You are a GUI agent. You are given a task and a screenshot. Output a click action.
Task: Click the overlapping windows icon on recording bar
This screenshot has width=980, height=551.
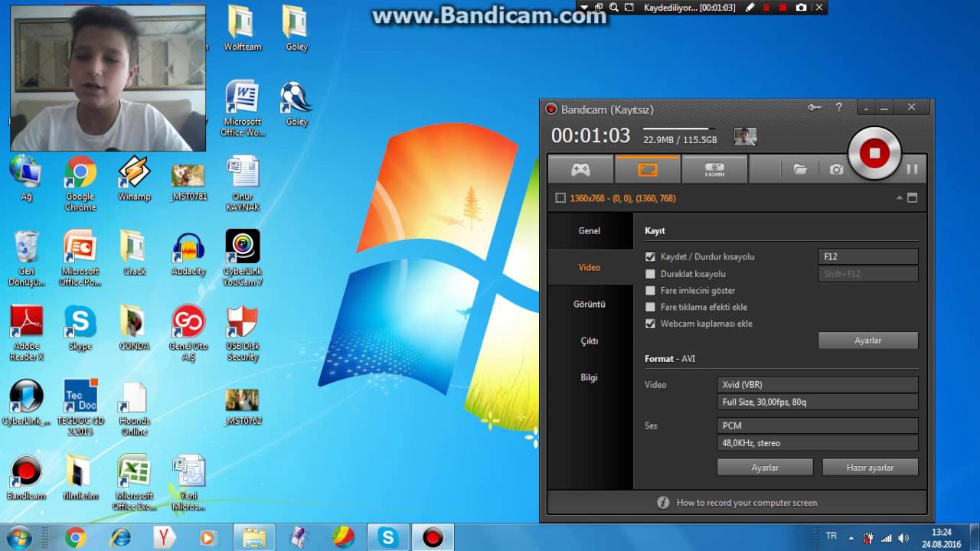599,8
